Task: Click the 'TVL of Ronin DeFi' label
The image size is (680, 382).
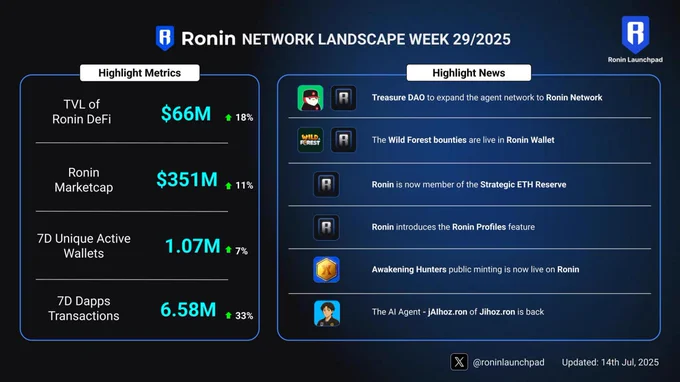Action: click(82, 111)
